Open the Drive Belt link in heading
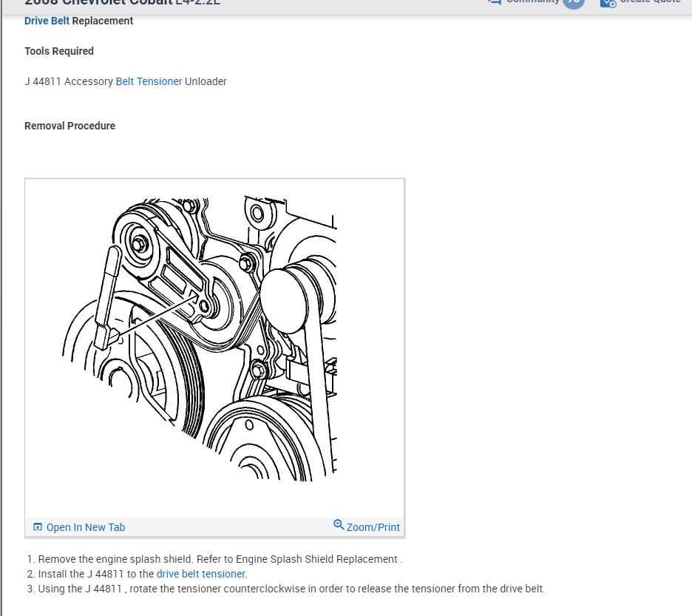Screen dimensions: 692x616 (47, 21)
